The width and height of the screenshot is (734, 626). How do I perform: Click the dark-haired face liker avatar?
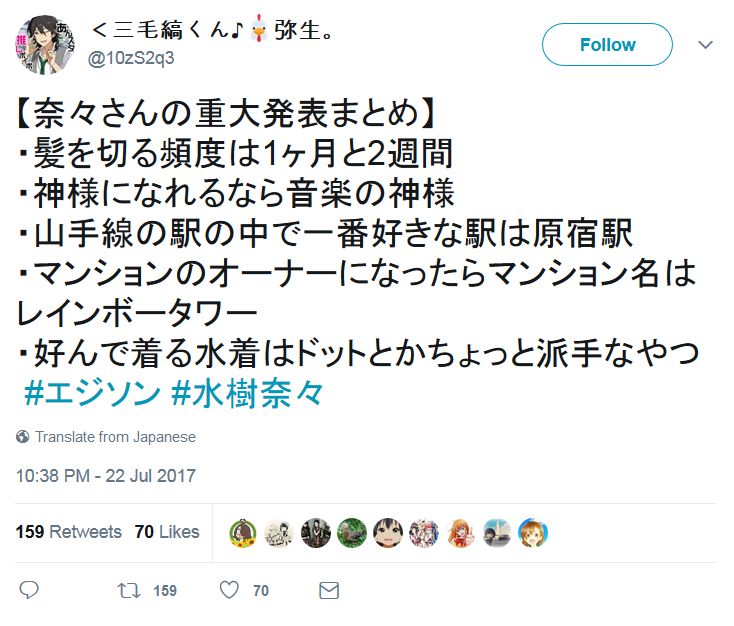tap(388, 533)
